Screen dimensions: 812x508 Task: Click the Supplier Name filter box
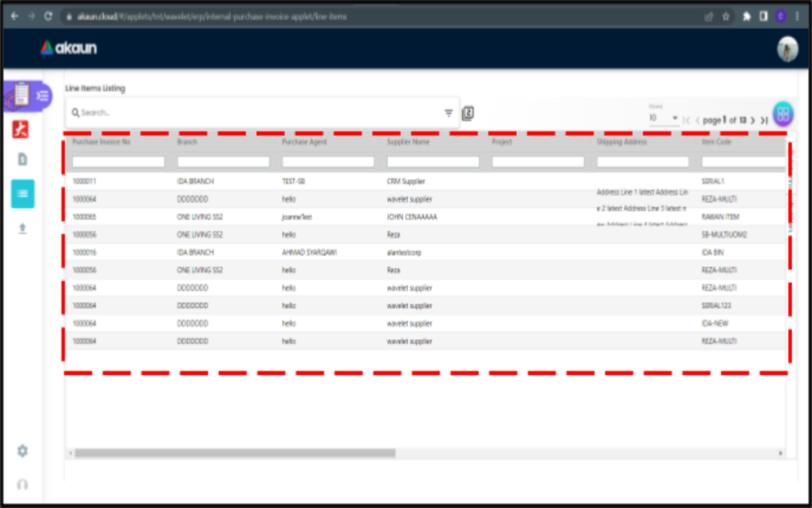pyautogui.click(x=433, y=162)
